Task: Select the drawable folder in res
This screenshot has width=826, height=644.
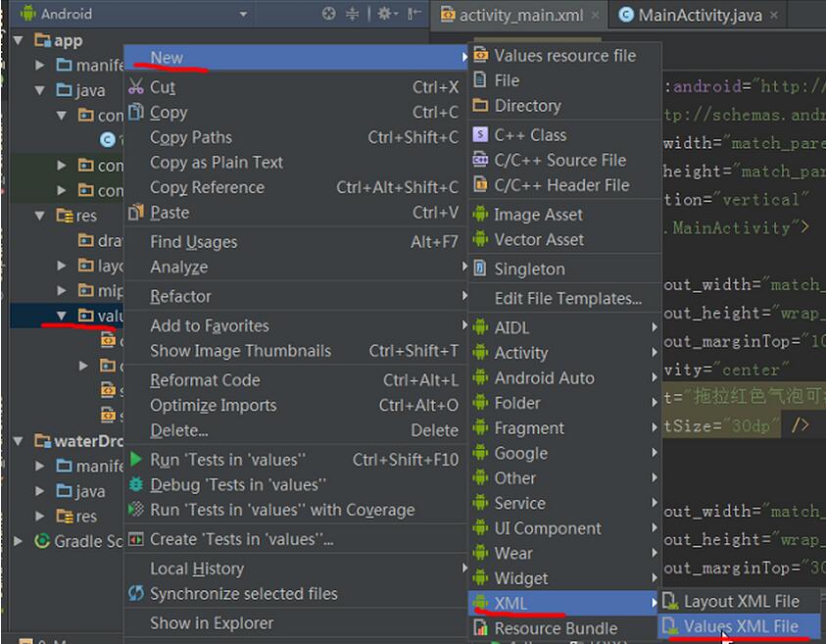Action: (100, 240)
